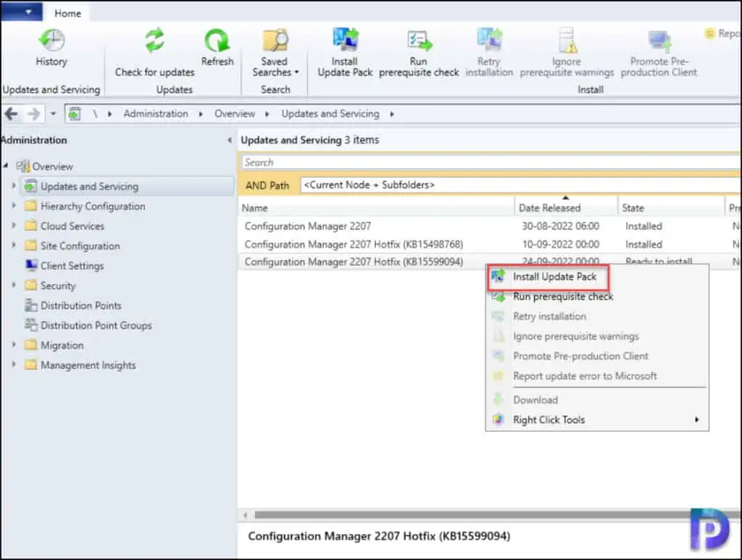Select Ignore prerequisite warnings in context menu
Screen dimensions: 742x560
[x=597, y=336]
